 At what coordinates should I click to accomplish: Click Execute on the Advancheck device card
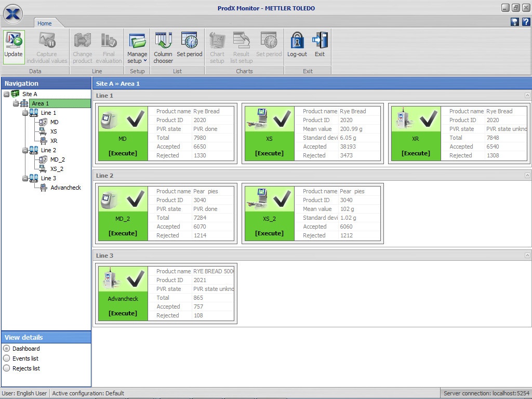tap(122, 313)
